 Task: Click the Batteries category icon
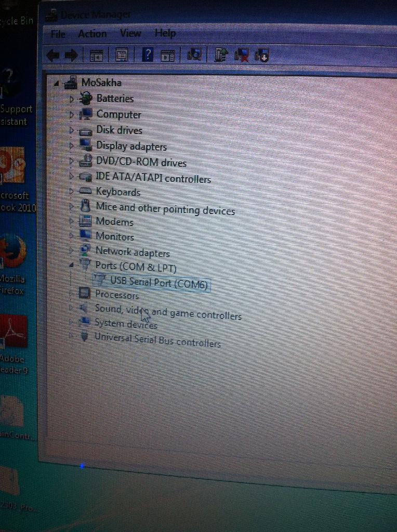click(x=85, y=98)
